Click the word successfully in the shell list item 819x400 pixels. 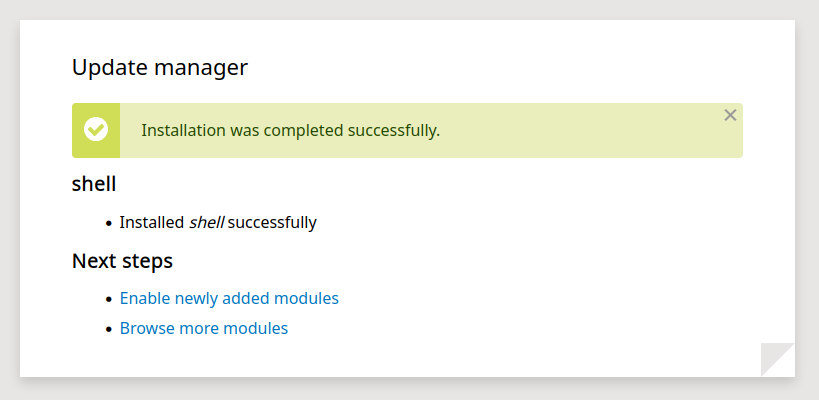[272, 222]
